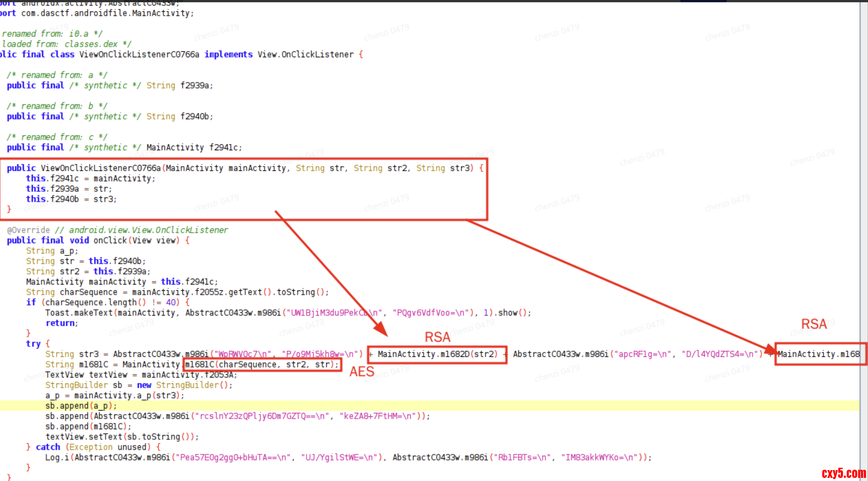Click the field name f2940b declaration
This screenshot has height=481, width=868.
point(196,117)
